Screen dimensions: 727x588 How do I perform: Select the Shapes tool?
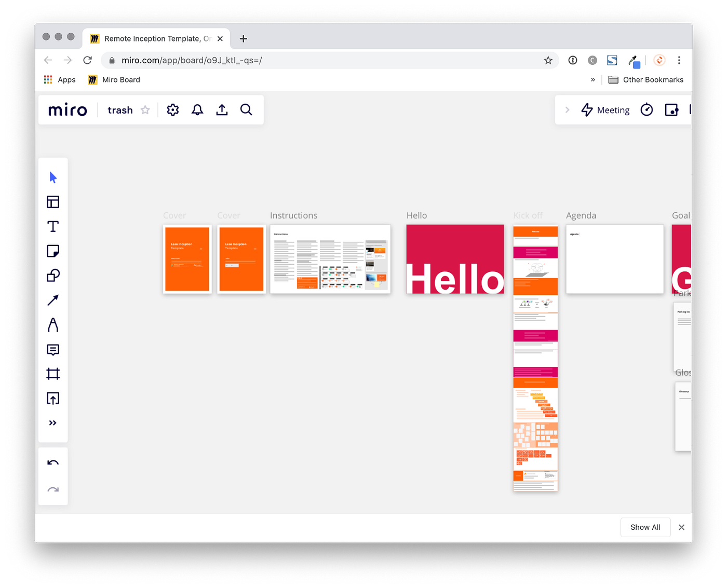[53, 276]
